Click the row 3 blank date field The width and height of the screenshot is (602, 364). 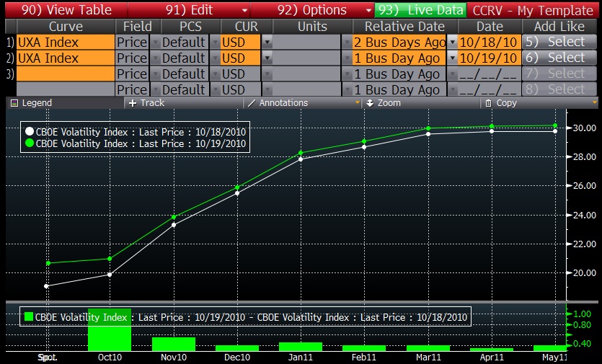pos(489,74)
